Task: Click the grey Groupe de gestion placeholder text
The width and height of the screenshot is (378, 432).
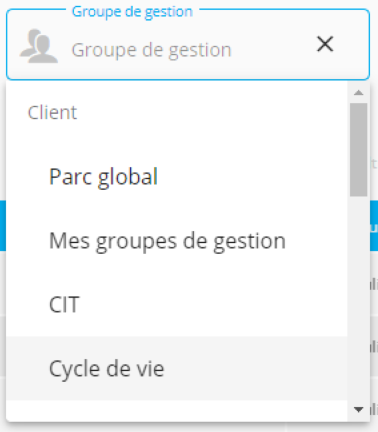Action: [x=152, y=50]
